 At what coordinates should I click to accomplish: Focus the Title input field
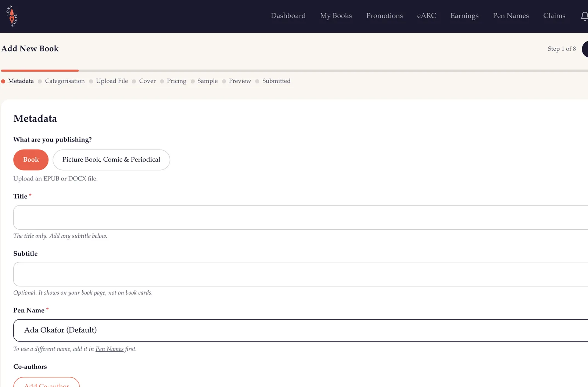[301, 218]
